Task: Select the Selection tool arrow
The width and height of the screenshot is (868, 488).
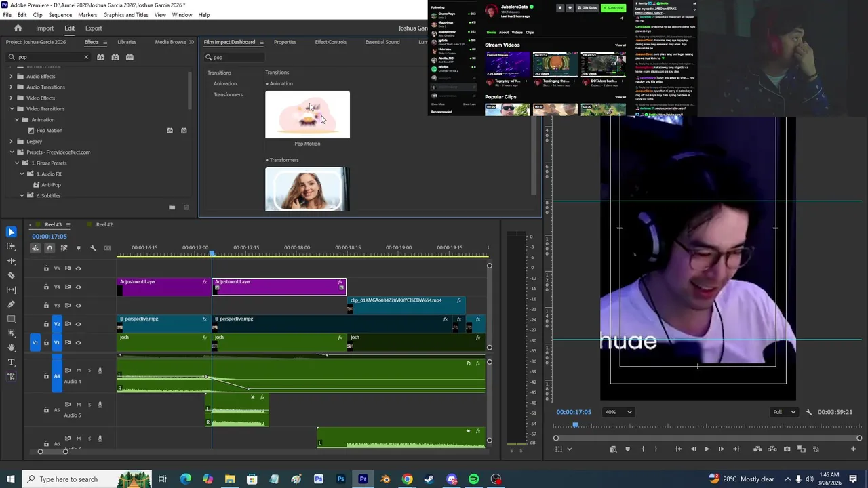Action: click(x=11, y=232)
